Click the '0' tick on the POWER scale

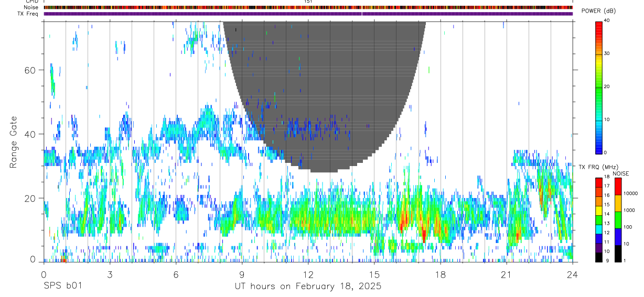point(606,152)
